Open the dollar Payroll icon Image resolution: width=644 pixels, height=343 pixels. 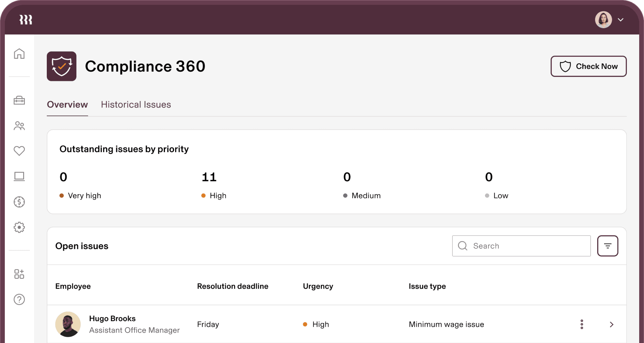19,202
